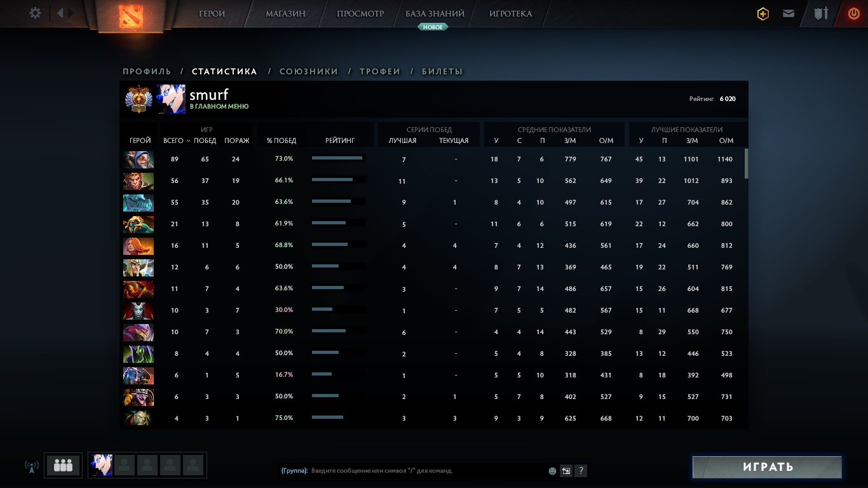Screen dimensions: 868x488
Task: Click the red power quit icon
Action: (854, 13)
